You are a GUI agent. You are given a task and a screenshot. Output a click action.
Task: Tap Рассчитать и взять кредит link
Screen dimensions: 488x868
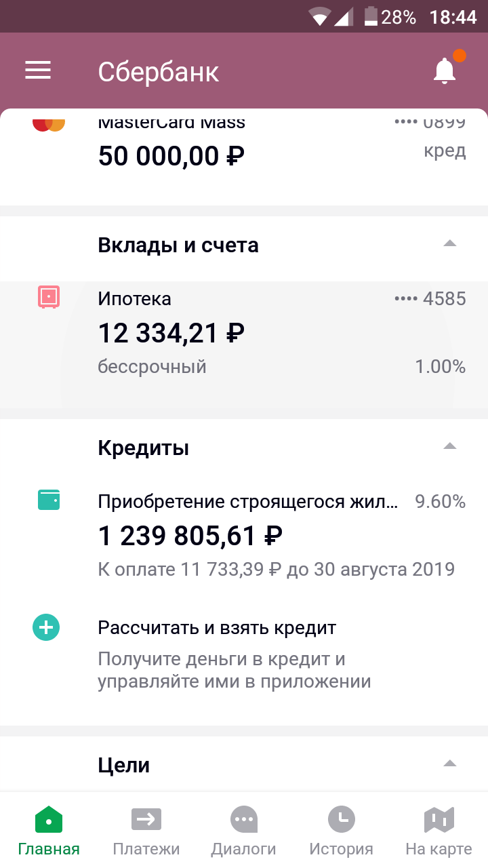tap(217, 628)
